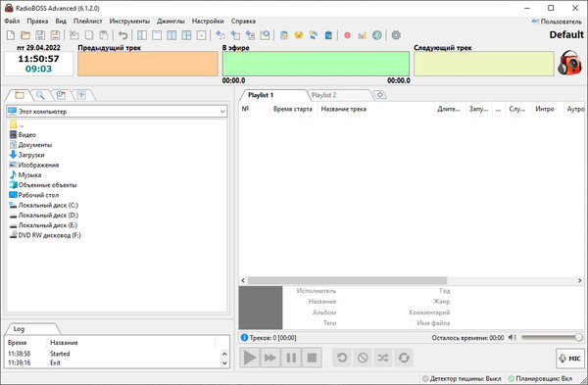Click the Stop playback button
The height and width of the screenshot is (385, 588).
(x=312, y=358)
